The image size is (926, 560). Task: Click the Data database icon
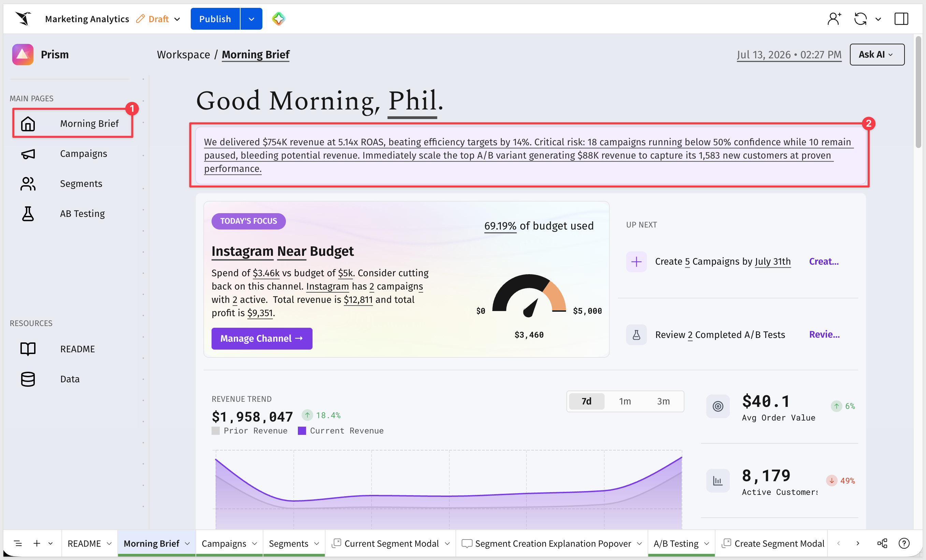pyautogui.click(x=28, y=379)
